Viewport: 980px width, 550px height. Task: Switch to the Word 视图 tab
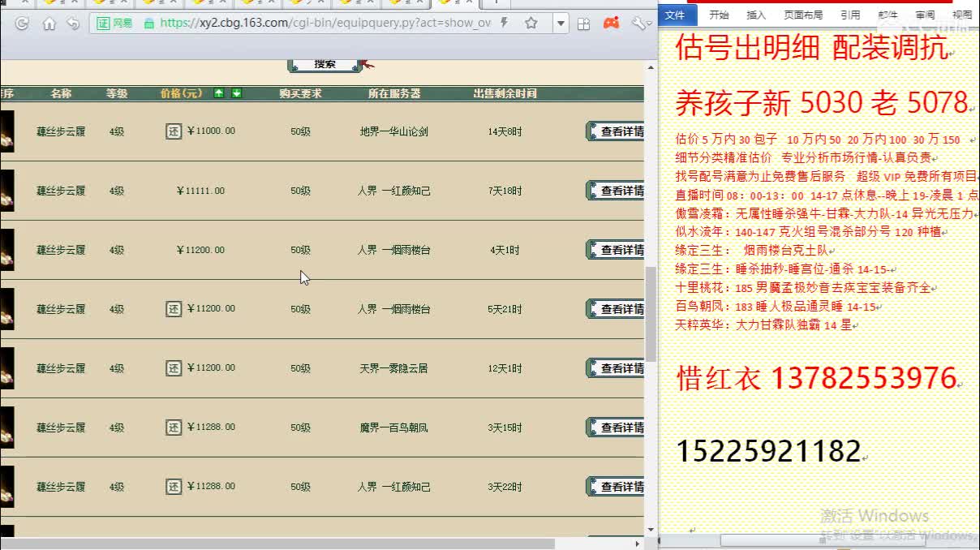(x=962, y=15)
